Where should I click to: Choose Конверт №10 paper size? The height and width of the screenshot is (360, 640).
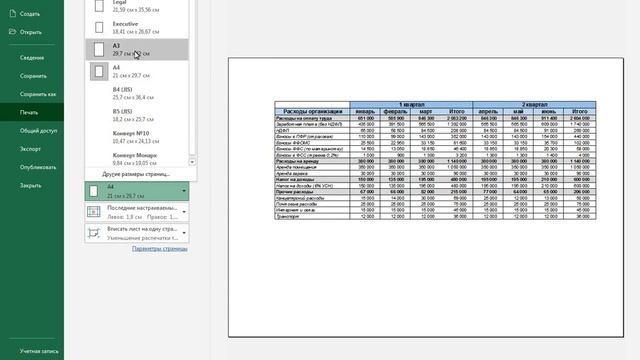point(137,137)
